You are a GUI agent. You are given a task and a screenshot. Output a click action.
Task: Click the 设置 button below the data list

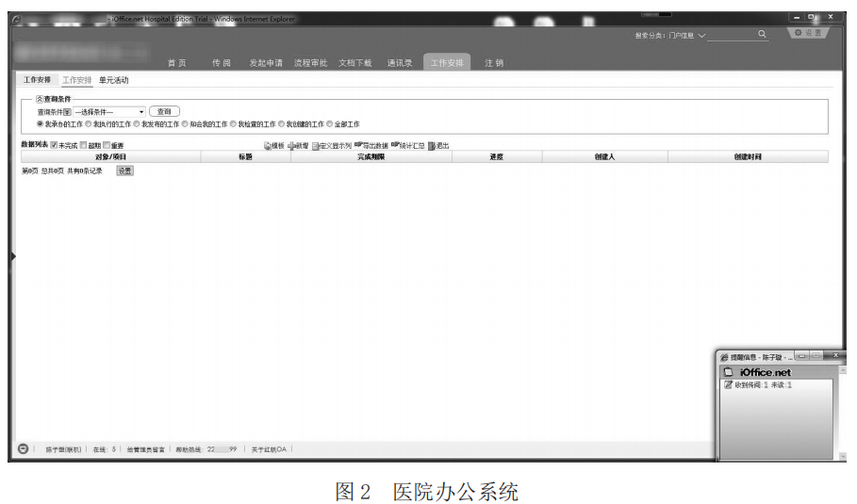[124, 171]
